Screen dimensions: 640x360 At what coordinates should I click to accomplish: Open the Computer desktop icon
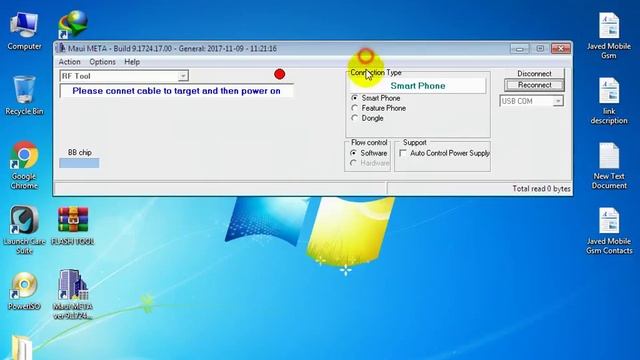[x=24, y=31]
